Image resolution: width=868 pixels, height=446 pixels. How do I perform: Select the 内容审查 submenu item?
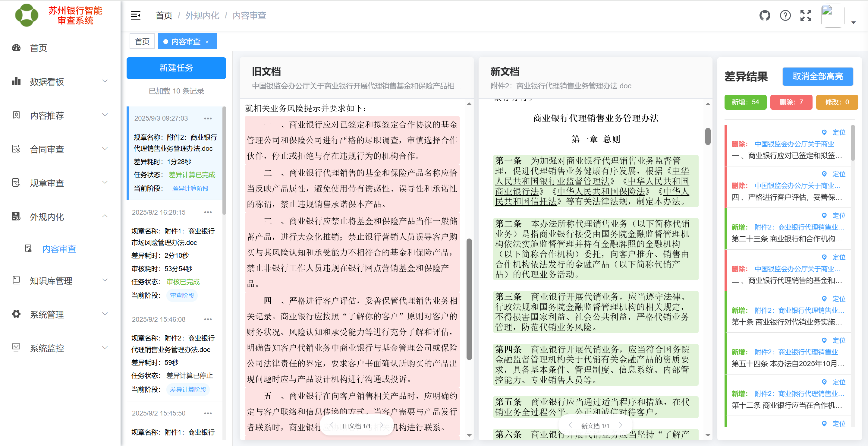coord(59,249)
